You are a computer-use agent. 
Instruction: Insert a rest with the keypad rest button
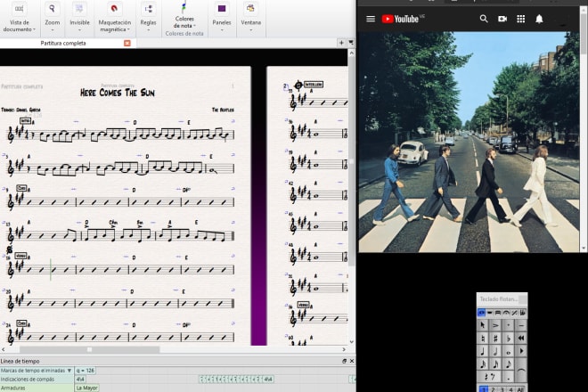489,377
